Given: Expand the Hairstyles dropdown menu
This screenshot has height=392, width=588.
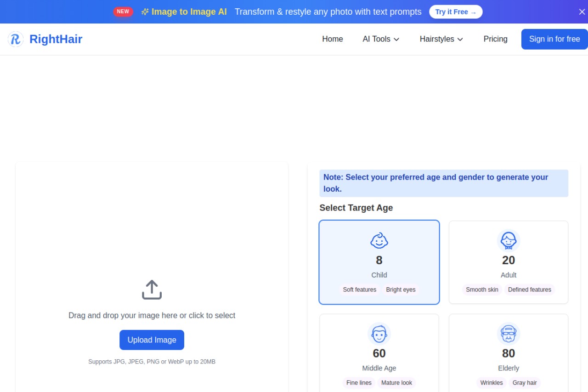Looking at the screenshot, I should click(441, 39).
